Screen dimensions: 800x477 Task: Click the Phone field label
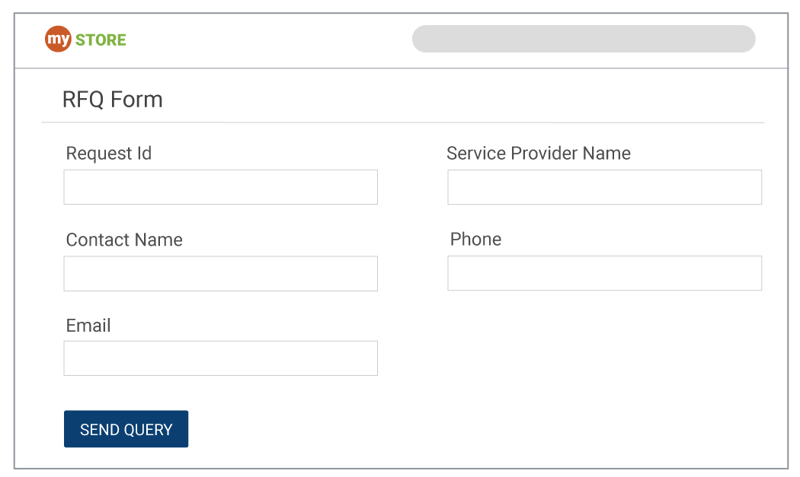tap(475, 239)
